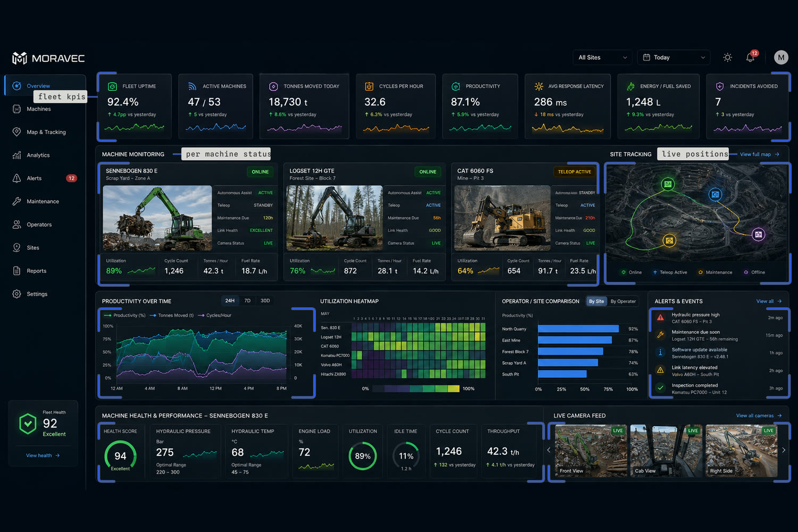Image resolution: width=798 pixels, height=532 pixels.
Task: Click View all cameras link
Action: click(759, 415)
